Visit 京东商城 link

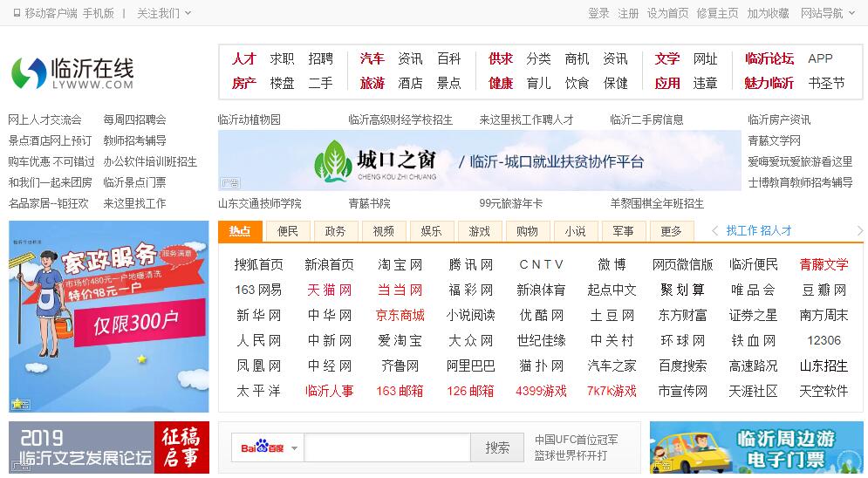(400, 316)
